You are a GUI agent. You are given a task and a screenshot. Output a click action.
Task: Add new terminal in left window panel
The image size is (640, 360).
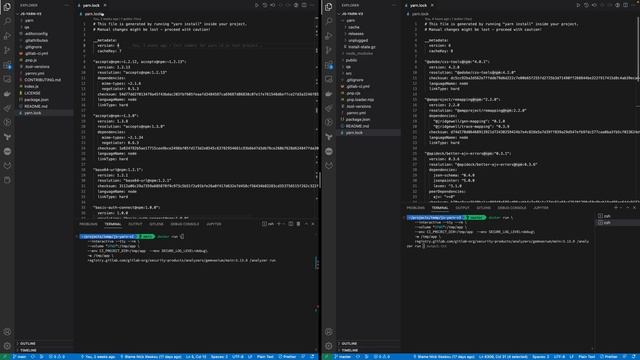(x=279, y=224)
